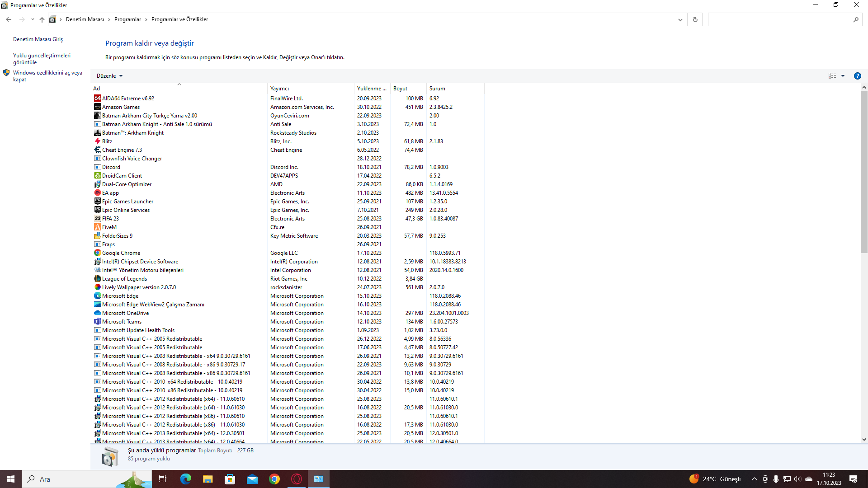Open File Explorer from the taskbar
The height and width of the screenshot is (488, 868).
pos(208,479)
